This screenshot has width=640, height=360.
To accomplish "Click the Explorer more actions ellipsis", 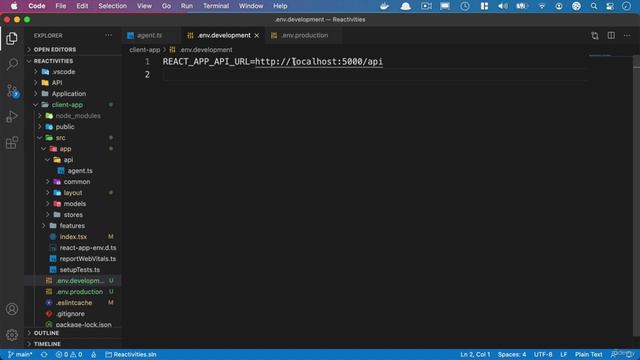I will point(108,36).
